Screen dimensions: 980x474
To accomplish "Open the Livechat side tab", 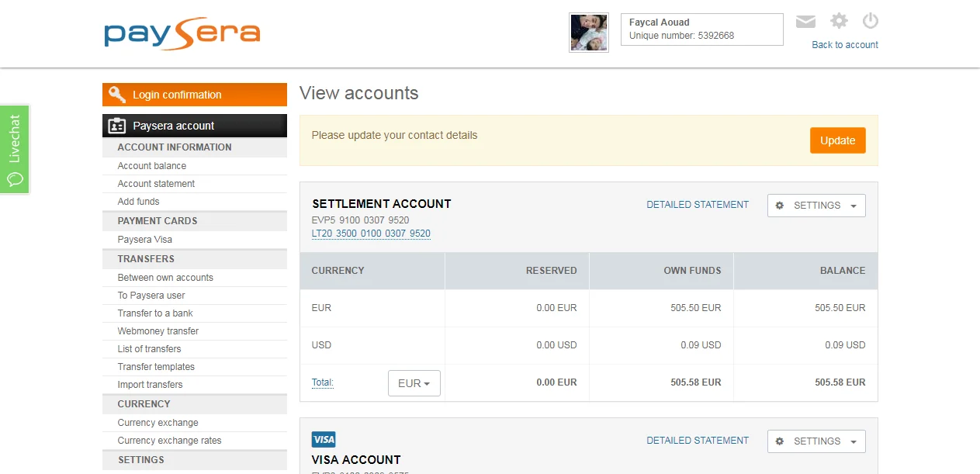I will pos(15,150).
